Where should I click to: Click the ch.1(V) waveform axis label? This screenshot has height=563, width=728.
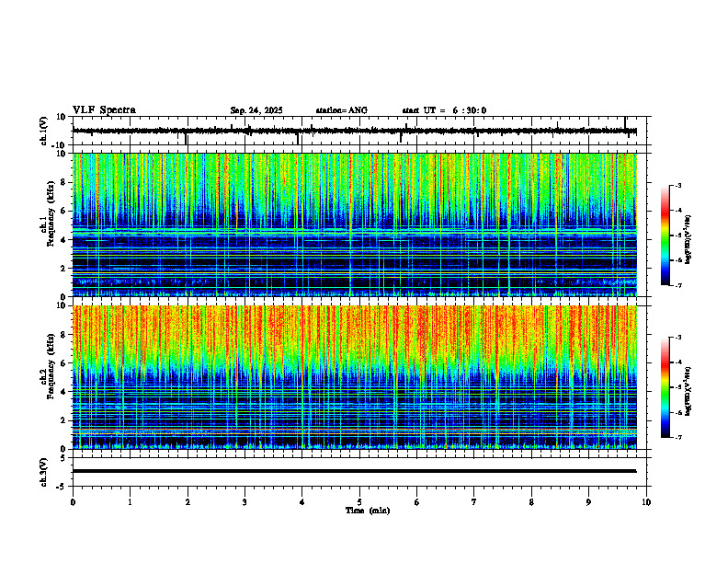[44, 131]
